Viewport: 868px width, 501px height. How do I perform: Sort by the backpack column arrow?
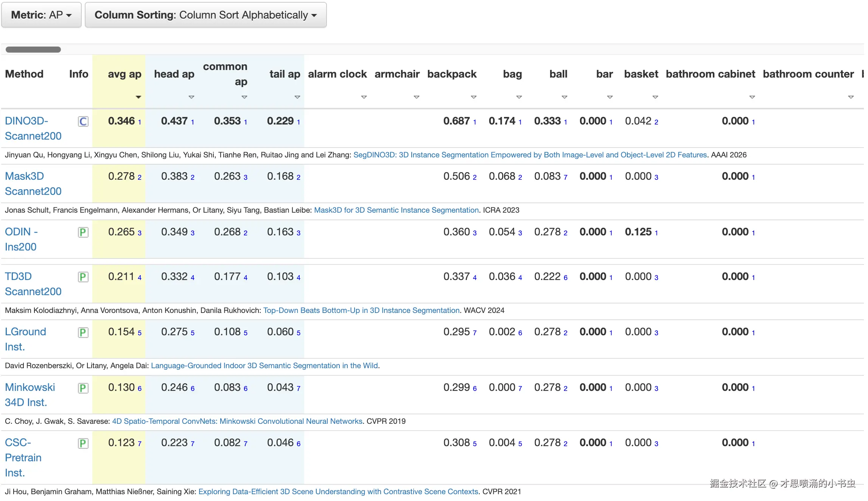pos(473,97)
